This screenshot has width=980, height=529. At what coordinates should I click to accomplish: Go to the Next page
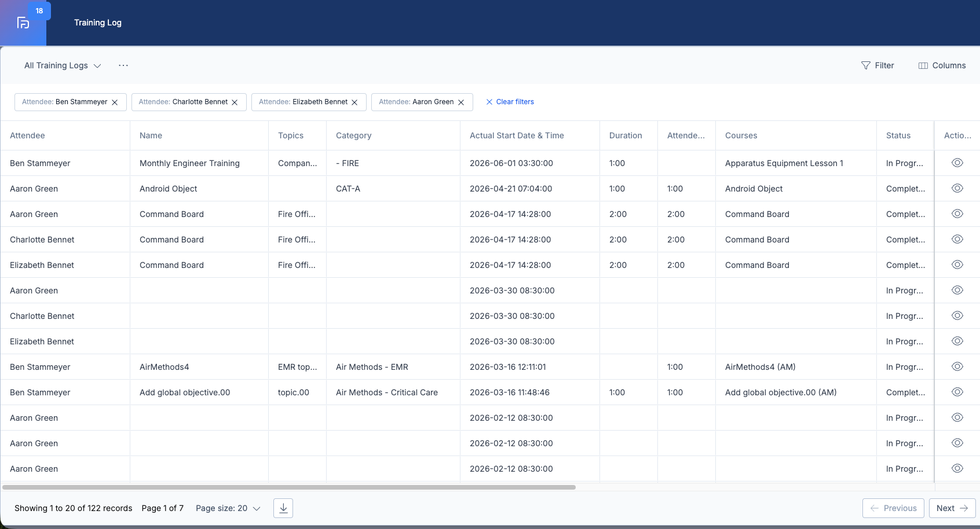[952, 508]
